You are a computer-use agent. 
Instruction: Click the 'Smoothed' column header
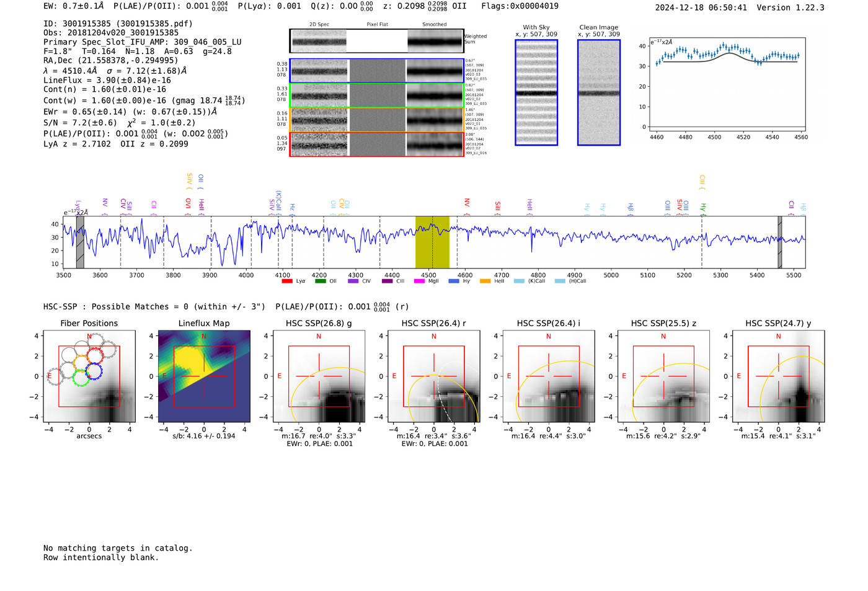[x=434, y=25]
